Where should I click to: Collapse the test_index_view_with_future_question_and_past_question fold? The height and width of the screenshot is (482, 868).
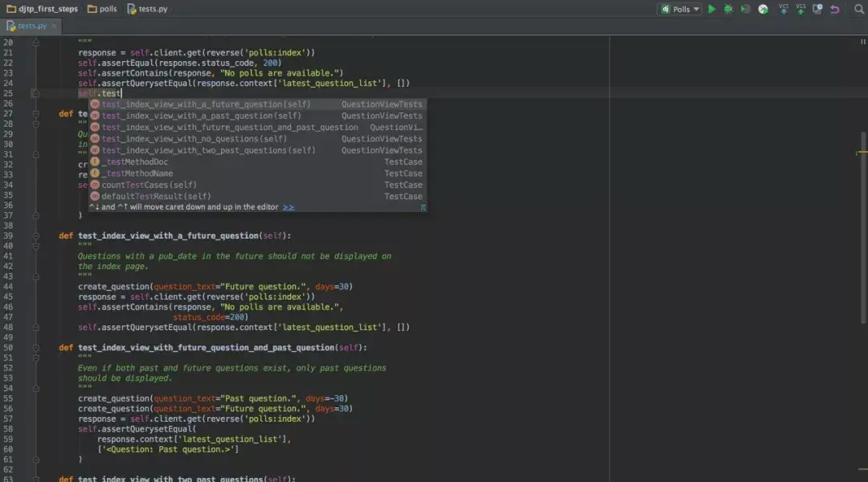36,348
